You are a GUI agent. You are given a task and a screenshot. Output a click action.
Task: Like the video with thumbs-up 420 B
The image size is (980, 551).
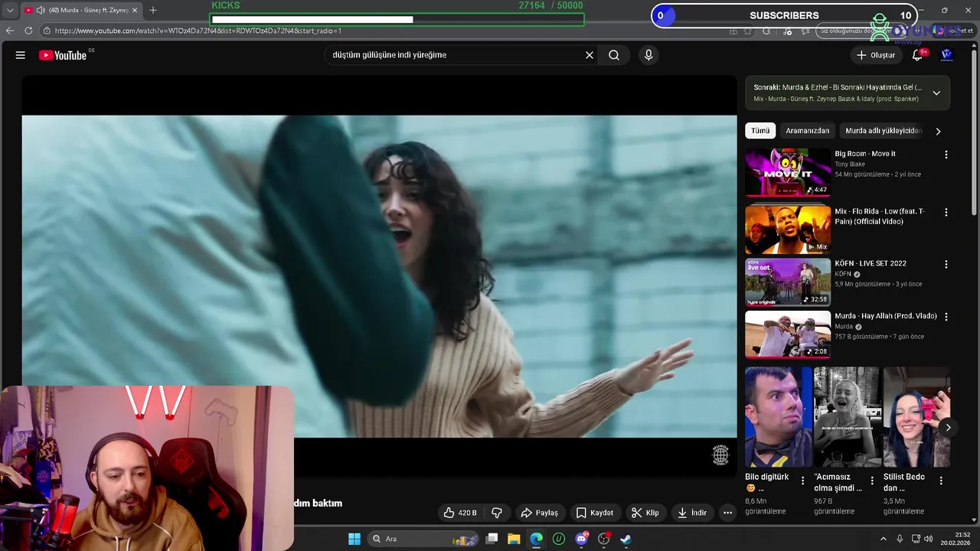pos(459,513)
